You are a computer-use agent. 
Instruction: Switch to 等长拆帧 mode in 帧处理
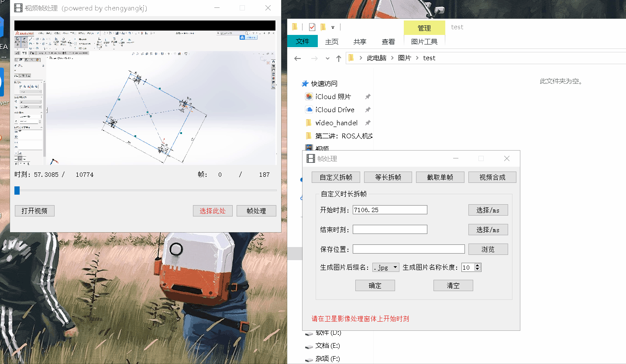pos(388,177)
